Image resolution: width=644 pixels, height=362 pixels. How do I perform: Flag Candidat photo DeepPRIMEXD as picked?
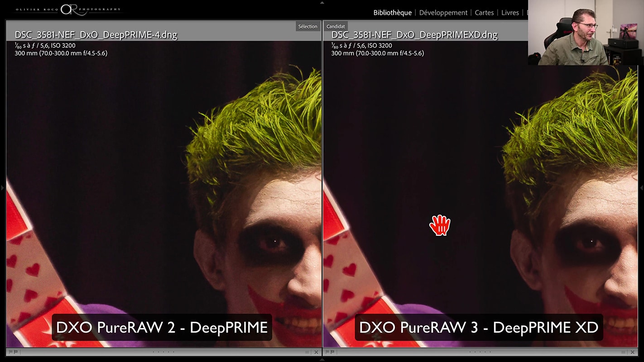tap(327, 352)
